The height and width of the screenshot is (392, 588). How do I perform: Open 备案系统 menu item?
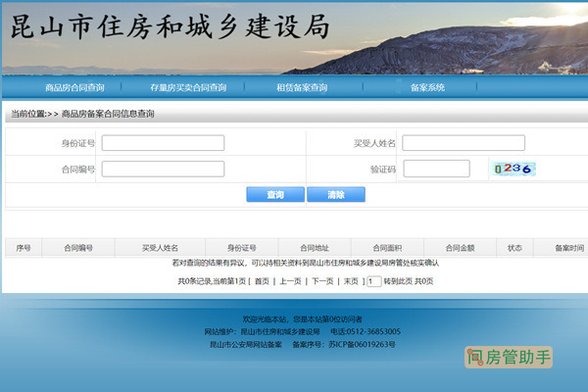click(427, 88)
